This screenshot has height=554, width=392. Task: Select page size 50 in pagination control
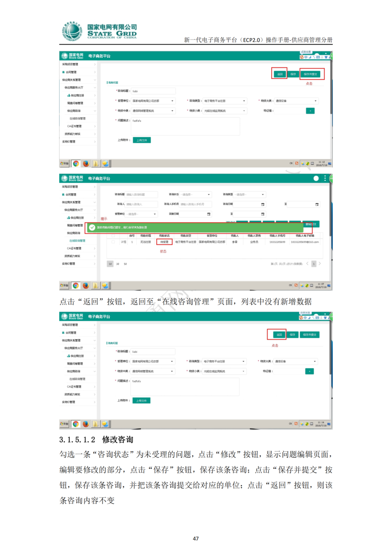click(126, 263)
